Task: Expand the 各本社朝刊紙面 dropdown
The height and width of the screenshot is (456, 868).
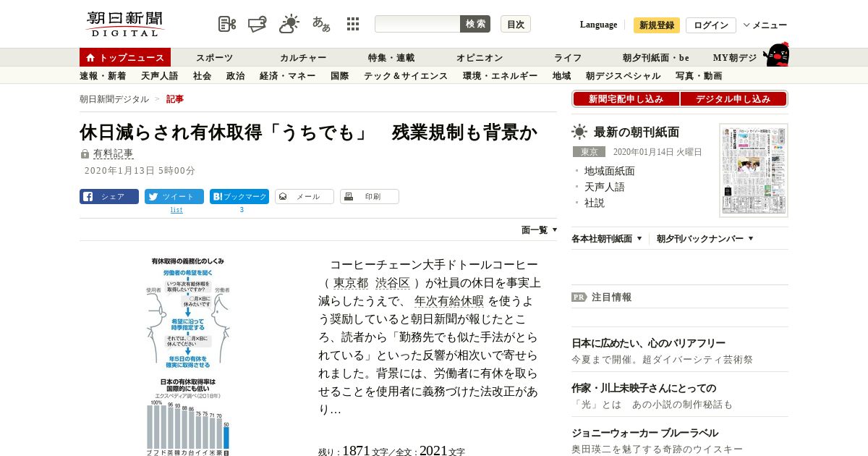Action: 607,238
